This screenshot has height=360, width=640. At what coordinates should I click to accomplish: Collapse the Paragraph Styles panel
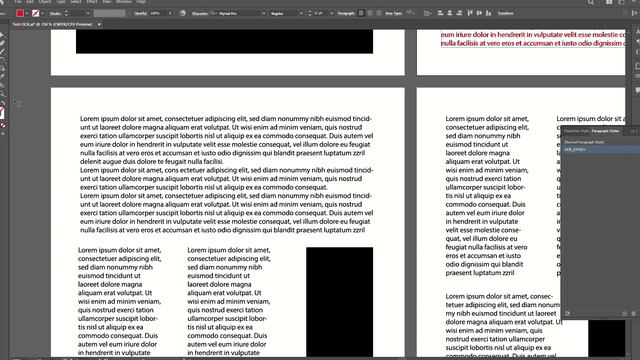pyautogui.click(x=632, y=131)
